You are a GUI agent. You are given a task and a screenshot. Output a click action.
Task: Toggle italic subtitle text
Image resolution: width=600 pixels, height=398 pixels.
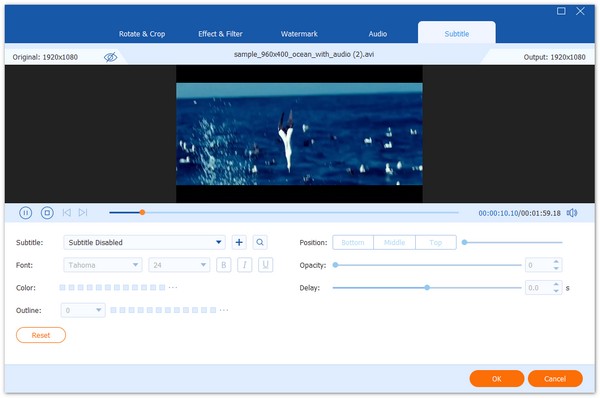coord(245,265)
